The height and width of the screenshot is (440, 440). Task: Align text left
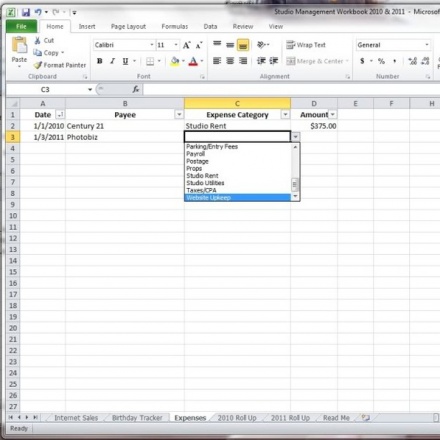pyautogui.click(x=217, y=61)
